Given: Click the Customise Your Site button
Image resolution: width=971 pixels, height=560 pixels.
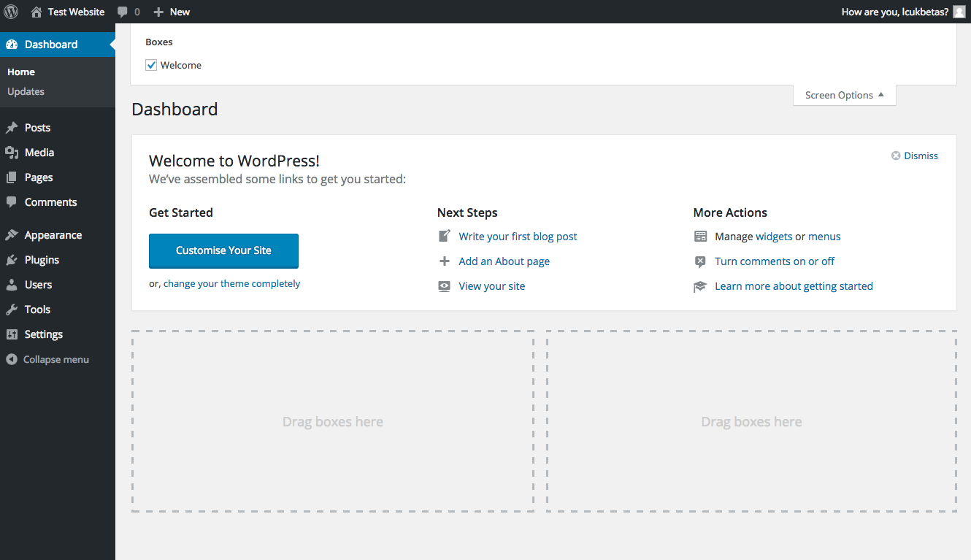Looking at the screenshot, I should pyautogui.click(x=223, y=250).
